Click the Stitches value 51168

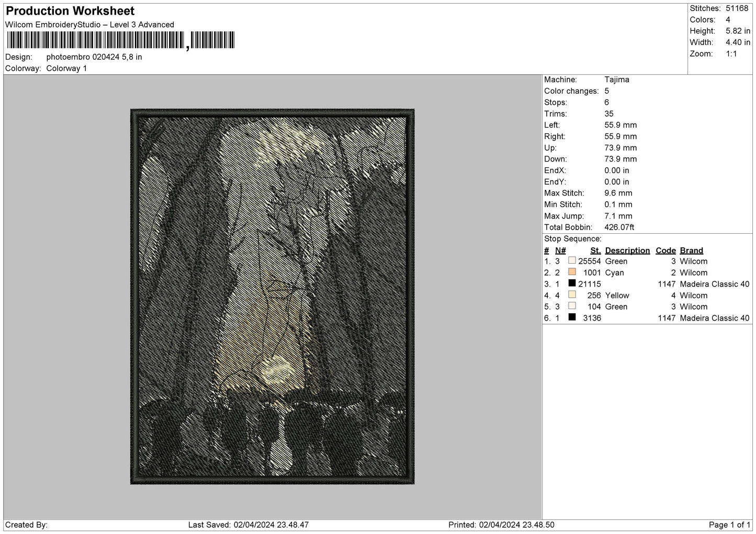737,8
